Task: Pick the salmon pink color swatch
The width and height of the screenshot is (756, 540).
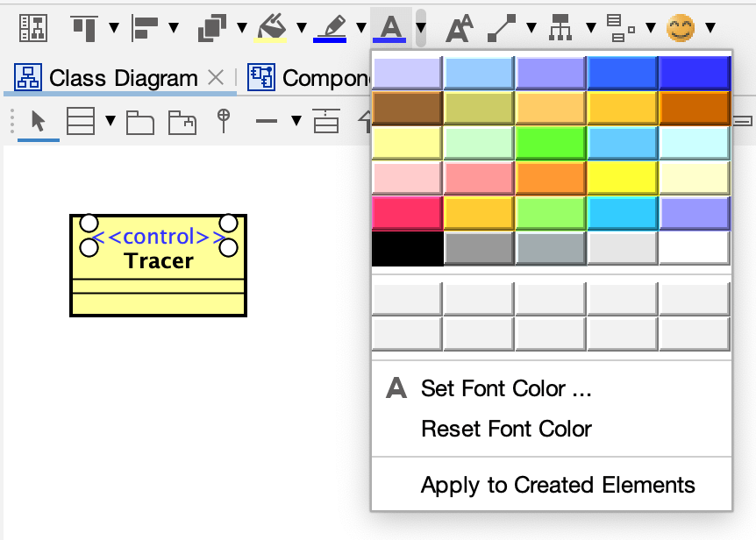Action: 479,178
